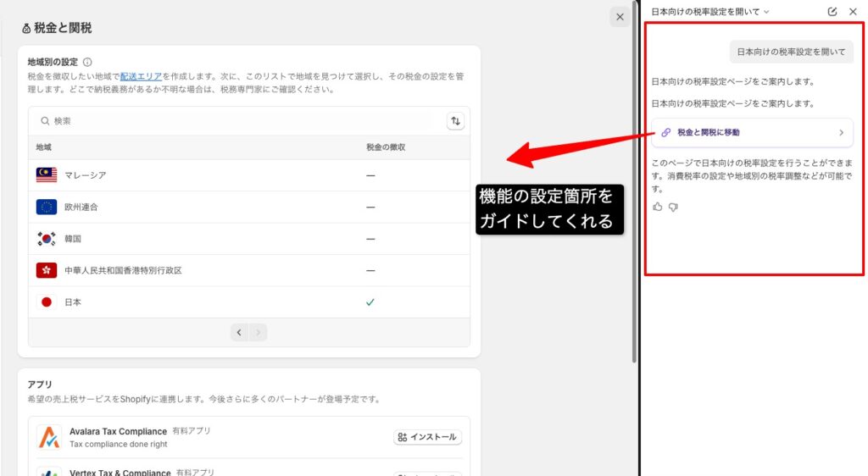Install Avalara Tax Compliance app

point(427,437)
